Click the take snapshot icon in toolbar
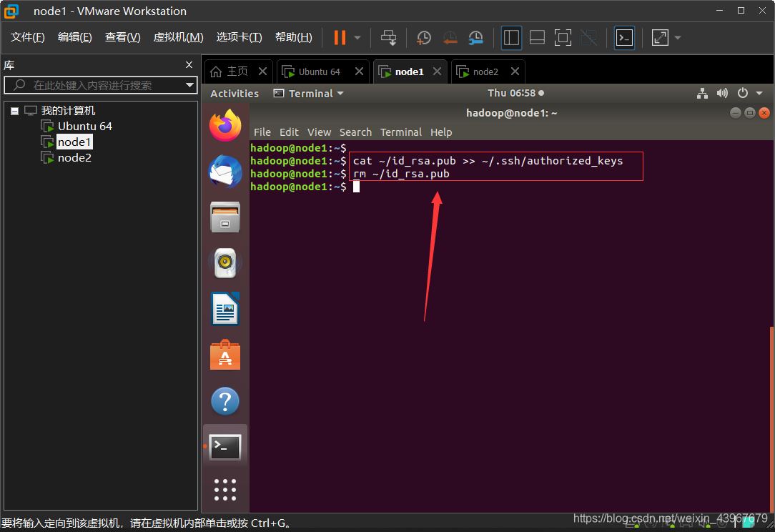Viewport: 775px width, 532px height. pos(424,38)
